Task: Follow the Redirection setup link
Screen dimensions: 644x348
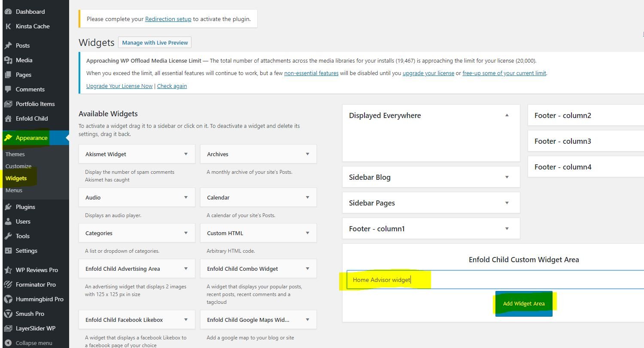Action: [x=168, y=19]
